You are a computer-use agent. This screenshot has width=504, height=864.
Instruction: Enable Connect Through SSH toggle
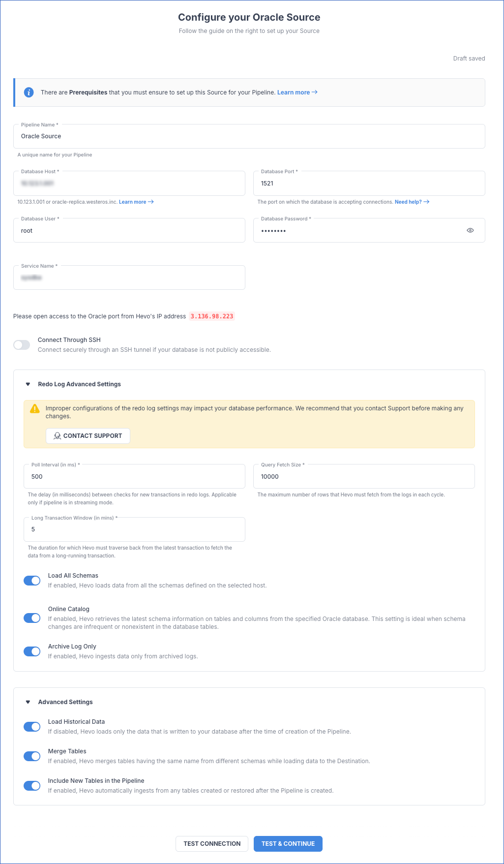pyautogui.click(x=22, y=345)
